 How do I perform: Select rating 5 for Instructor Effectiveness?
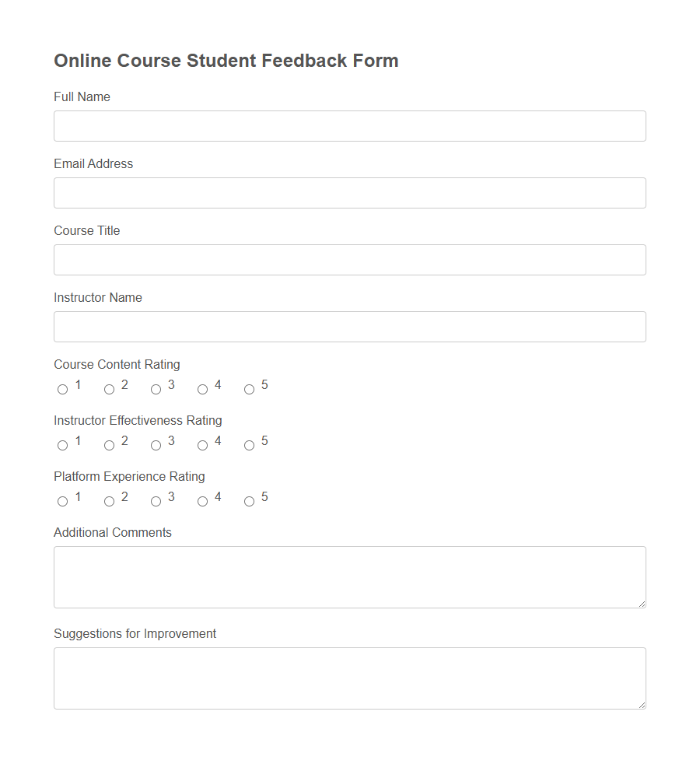(x=249, y=445)
